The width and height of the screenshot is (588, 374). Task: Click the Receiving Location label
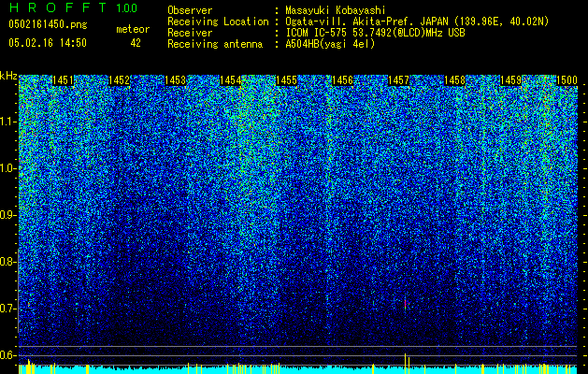pos(218,22)
